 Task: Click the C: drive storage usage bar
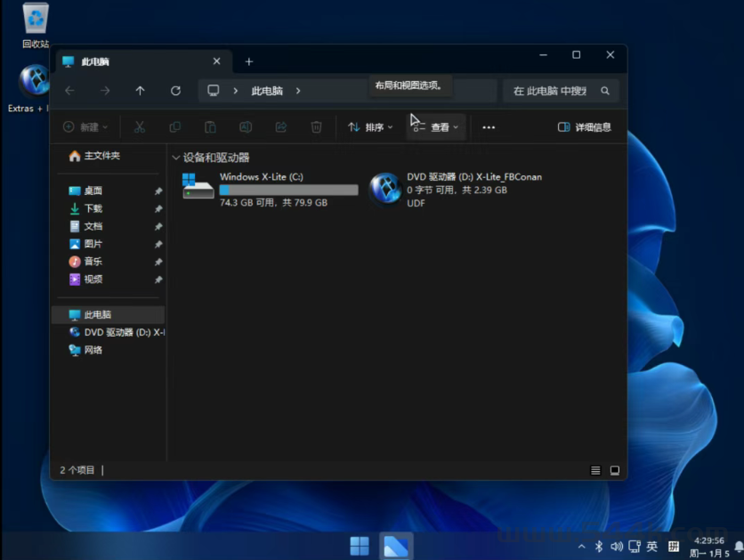click(288, 190)
